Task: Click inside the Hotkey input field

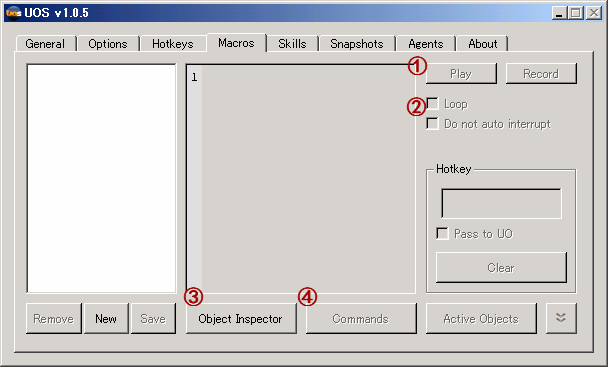Action: [x=501, y=204]
